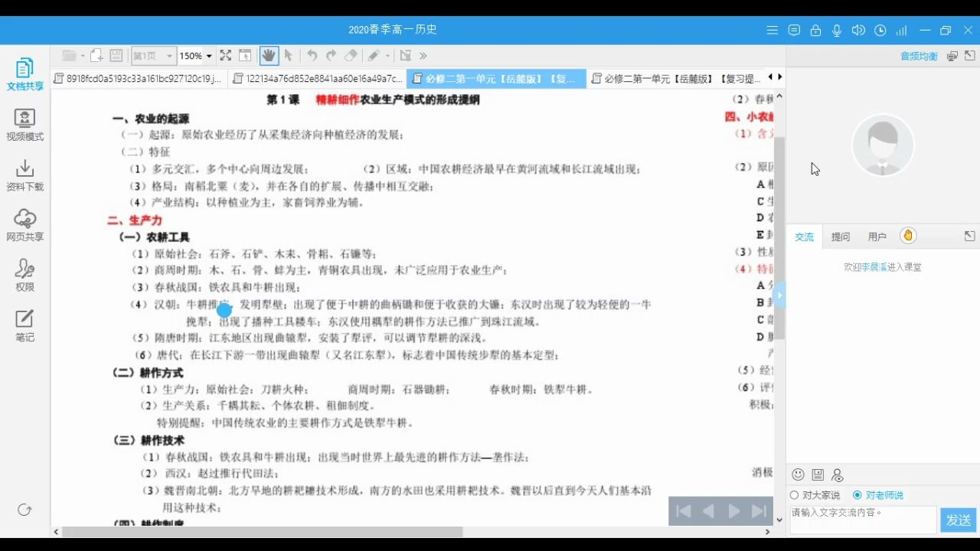Open the 122134a76d852e8841aa60e16a49a7c document tab
Image resolution: width=980 pixels, height=551 pixels.
pos(318,79)
